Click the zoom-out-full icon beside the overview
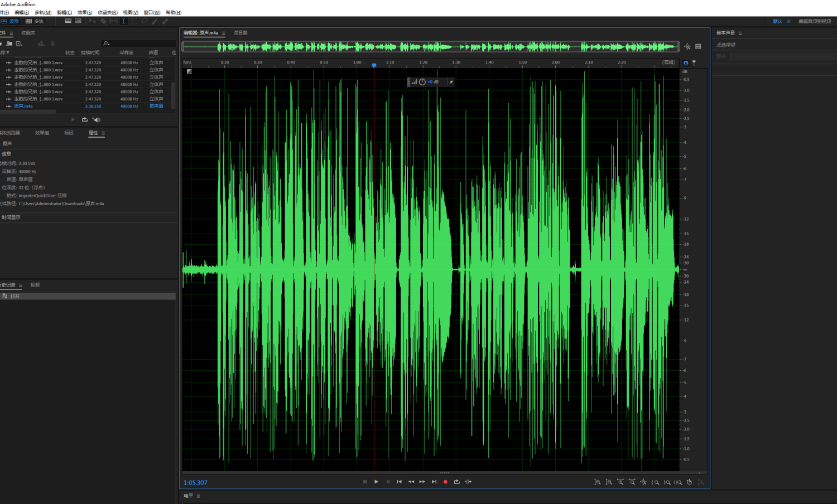This screenshot has width=837, height=504. pyautogui.click(x=687, y=47)
